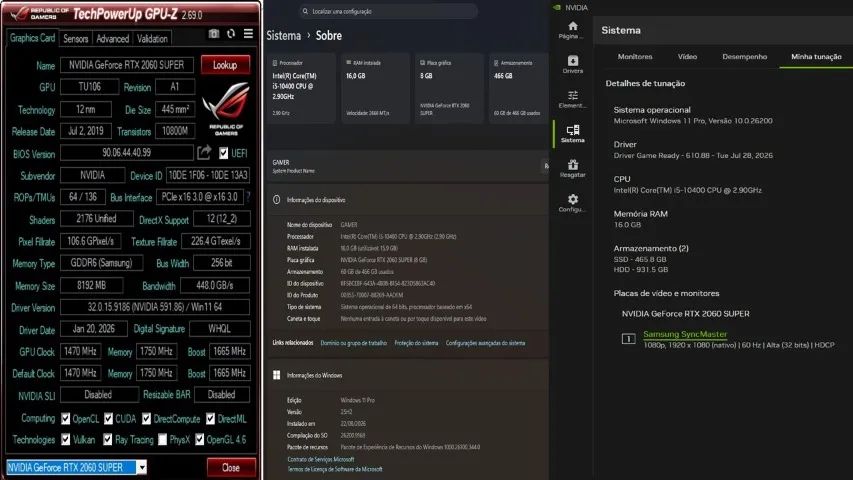Image resolution: width=853 pixels, height=480 pixels.
Task: Open Resgatar gift icon in NVIDIA sidebar
Action: (572, 164)
